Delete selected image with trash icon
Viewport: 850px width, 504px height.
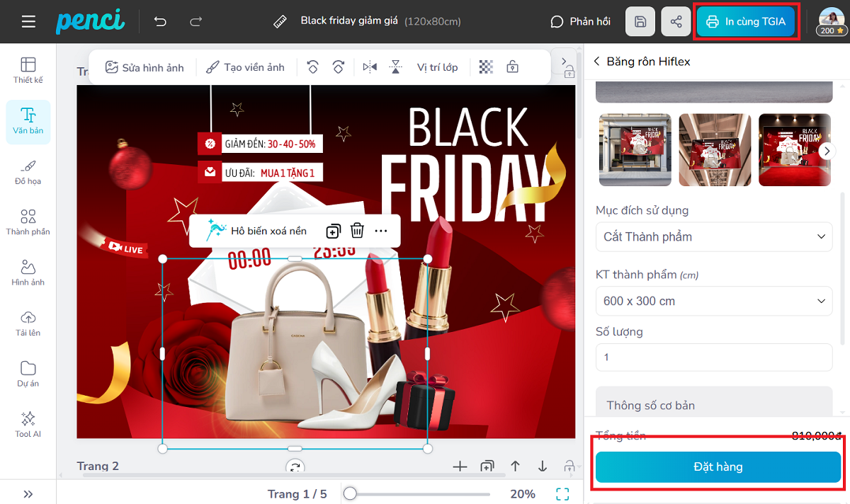pos(358,231)
